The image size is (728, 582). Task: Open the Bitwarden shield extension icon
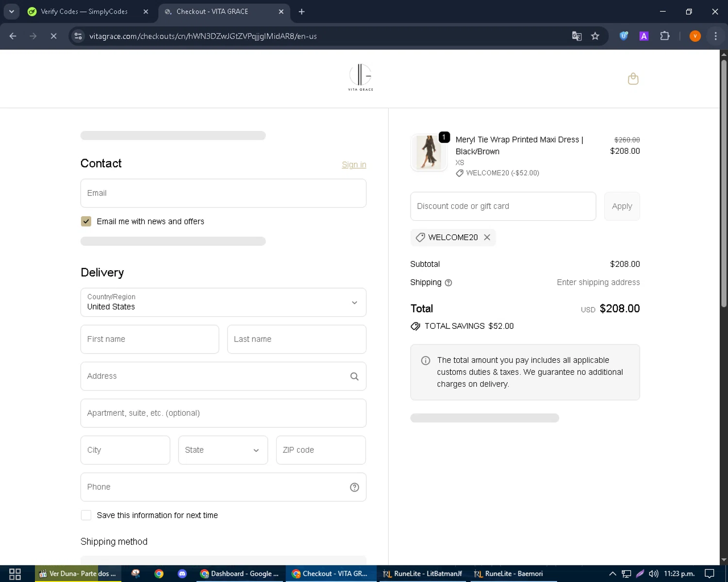pos(624,36)
